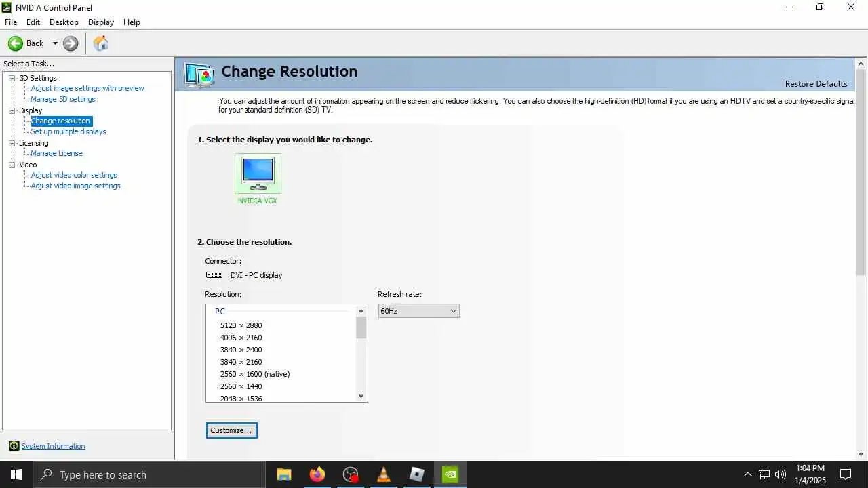Open Manage License task
Viewport: 868px width, 488px height.
click(x=56, y=153)
